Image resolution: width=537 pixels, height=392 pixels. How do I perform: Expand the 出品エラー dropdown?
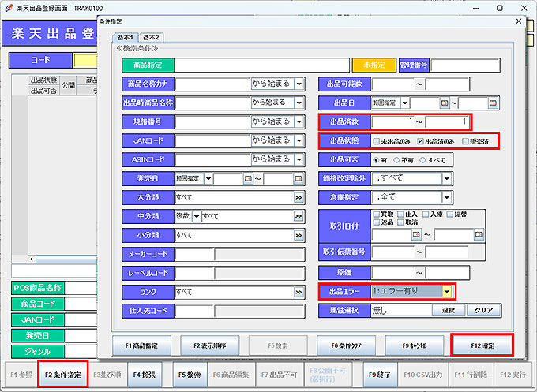(446, 292)
